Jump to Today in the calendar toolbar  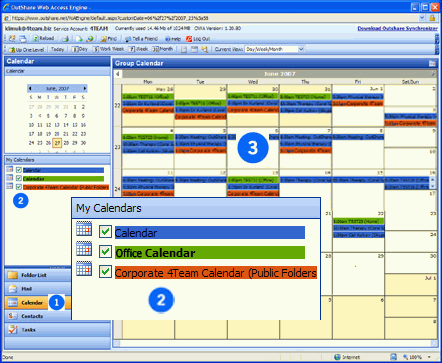pyautogui.click(x=57, y=49)
